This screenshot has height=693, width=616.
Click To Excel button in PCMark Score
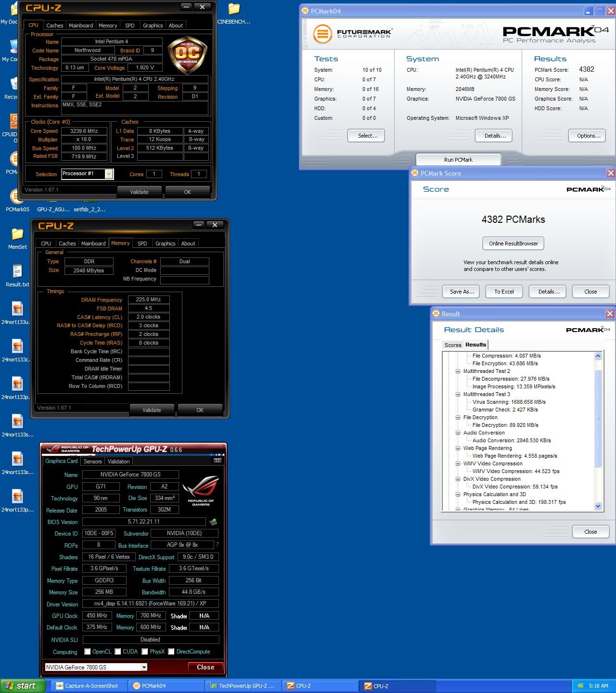504,292
